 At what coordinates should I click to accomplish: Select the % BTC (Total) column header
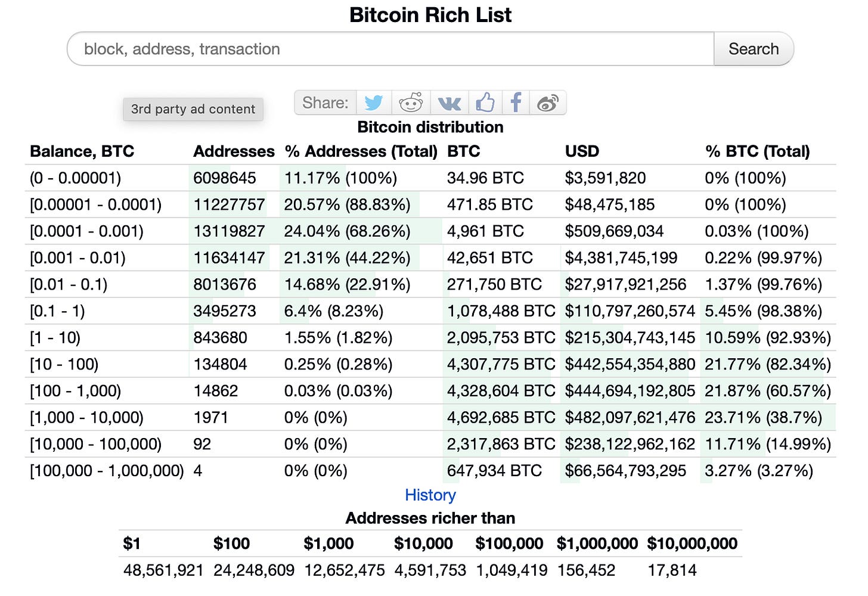[757, 151]
